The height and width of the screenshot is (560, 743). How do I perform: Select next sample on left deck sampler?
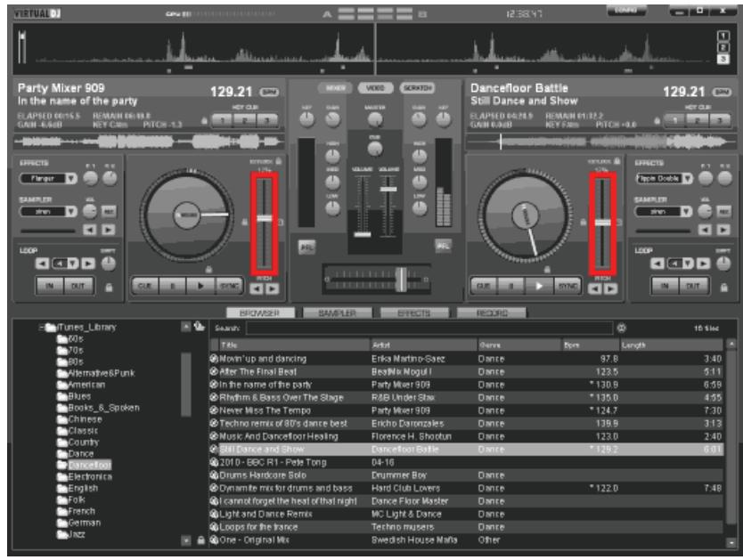click(x=109, y=230)
